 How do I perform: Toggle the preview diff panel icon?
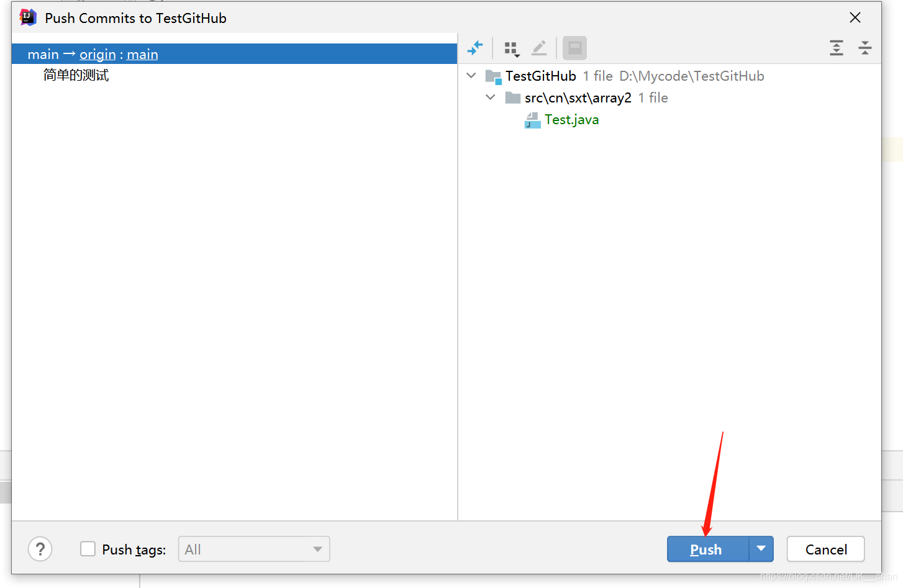point(574,48)
